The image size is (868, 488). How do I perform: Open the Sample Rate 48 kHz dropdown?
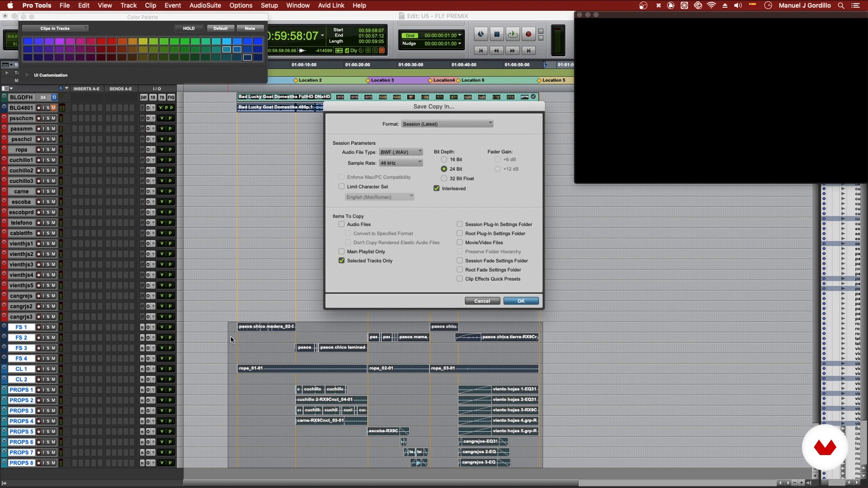point(401,163)
